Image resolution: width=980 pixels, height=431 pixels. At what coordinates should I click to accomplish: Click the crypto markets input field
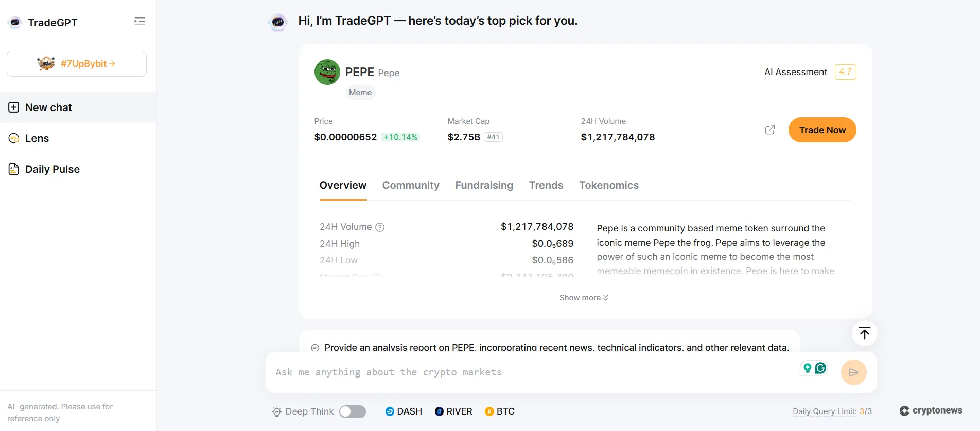[x=515, y=372]
